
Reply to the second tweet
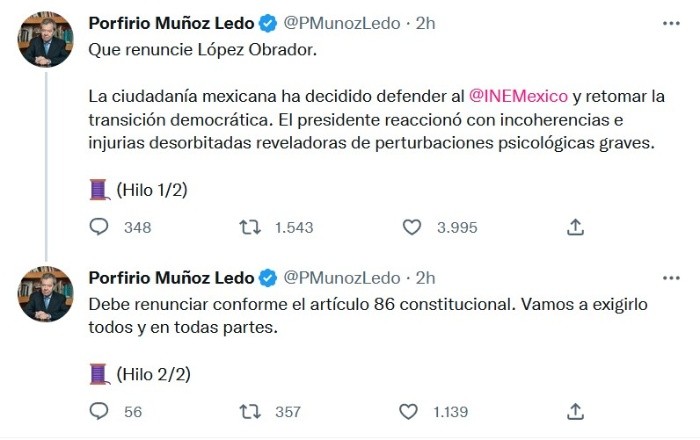click(x=99, y=411)
